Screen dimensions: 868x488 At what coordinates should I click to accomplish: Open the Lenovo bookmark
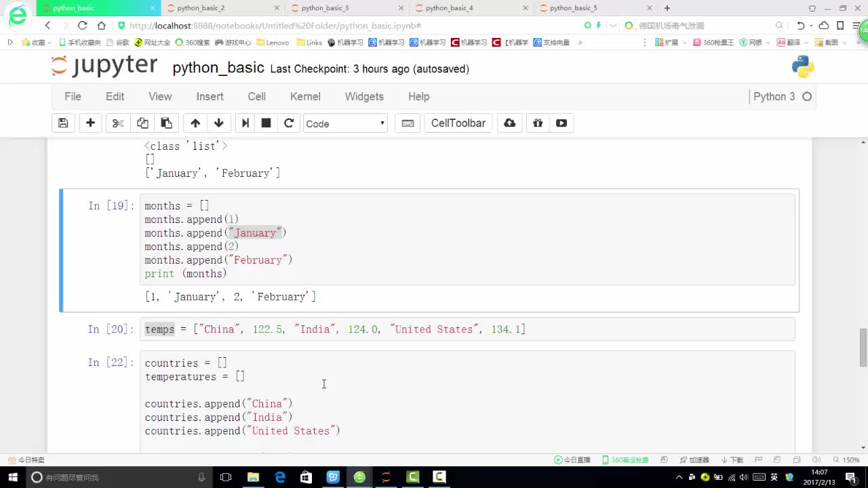(273, 42)
